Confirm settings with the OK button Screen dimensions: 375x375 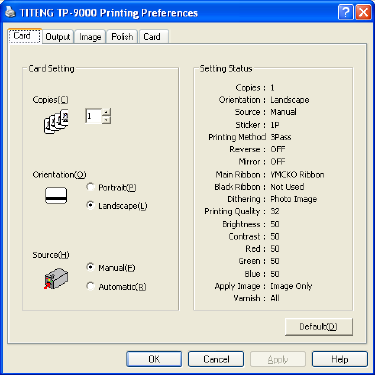pos(154,359)
